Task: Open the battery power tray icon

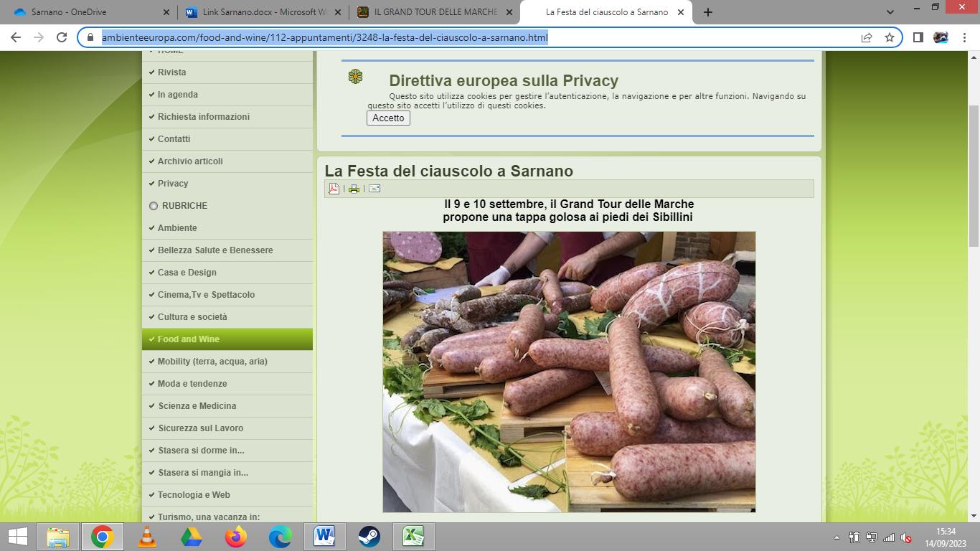Action: point(854,537)
